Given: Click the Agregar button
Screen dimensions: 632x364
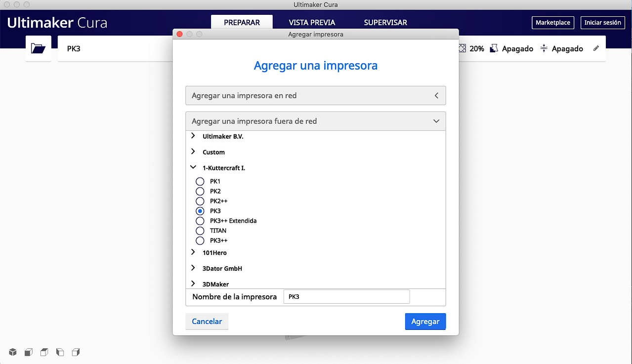Looking at the screenshot, I should click(425, 322).
